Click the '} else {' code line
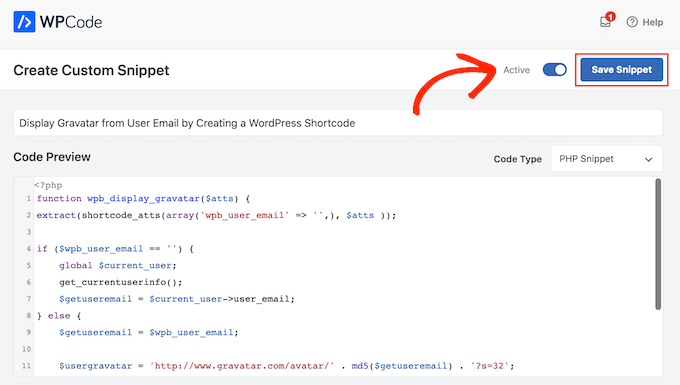The image size is (680, 385). pos(59,316)
